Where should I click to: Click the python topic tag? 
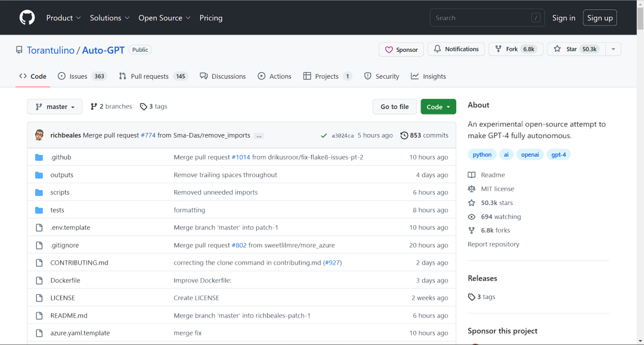[482, 155]
